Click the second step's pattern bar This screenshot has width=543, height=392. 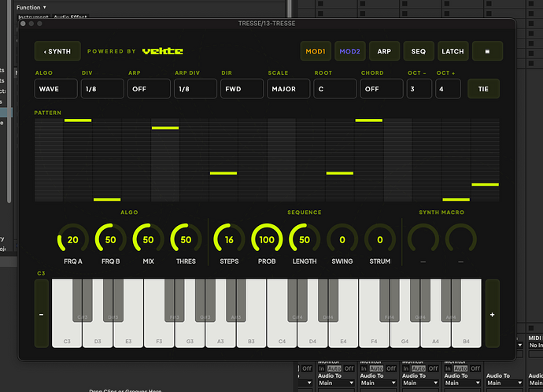point(78,120)
